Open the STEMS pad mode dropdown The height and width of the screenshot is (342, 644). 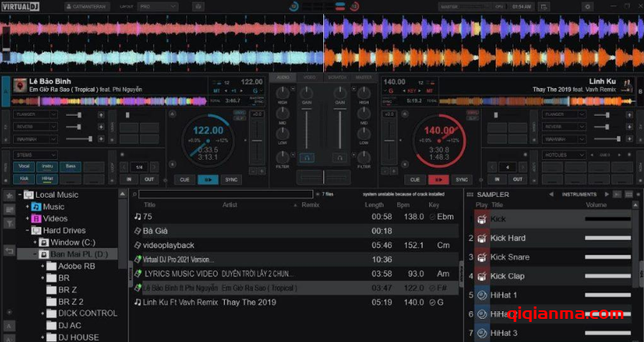(35, 154)
